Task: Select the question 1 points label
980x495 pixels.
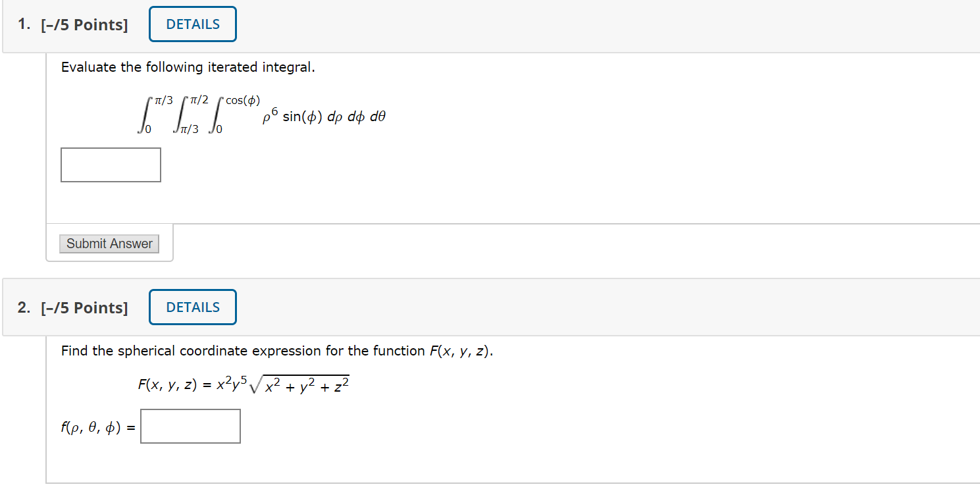Action: coord(73,25)
